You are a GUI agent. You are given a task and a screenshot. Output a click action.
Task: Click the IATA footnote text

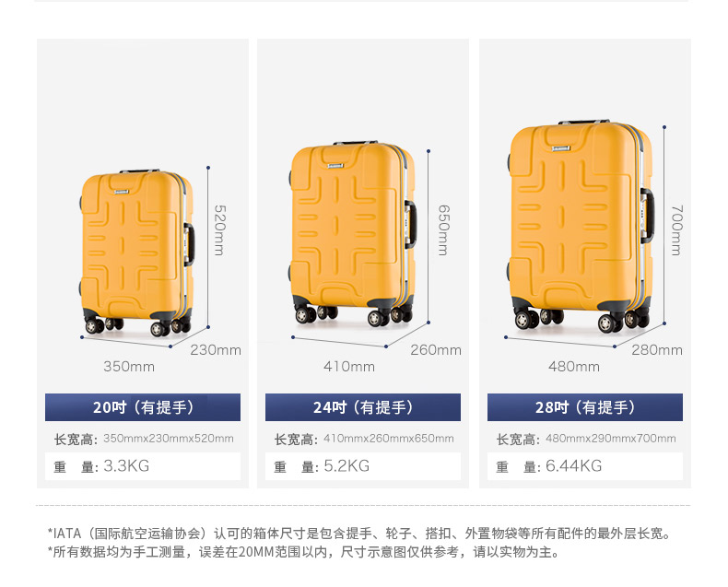click(359, 534)
